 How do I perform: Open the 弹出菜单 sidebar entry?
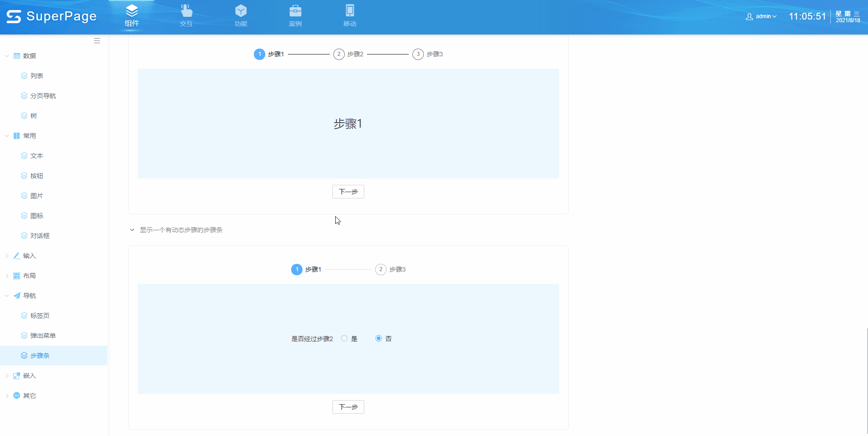(x=43, y=335)
